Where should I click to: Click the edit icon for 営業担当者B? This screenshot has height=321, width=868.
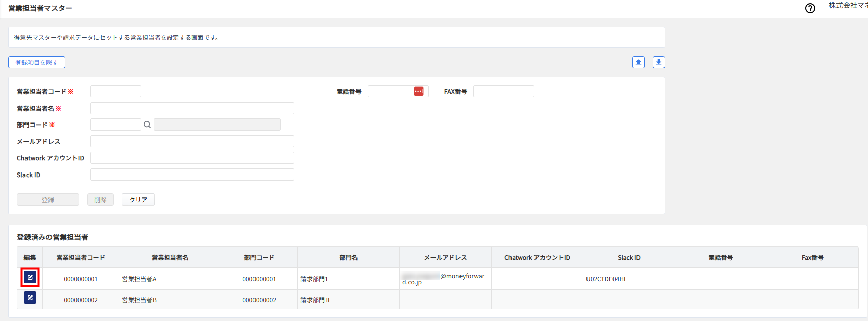(30, 298)
